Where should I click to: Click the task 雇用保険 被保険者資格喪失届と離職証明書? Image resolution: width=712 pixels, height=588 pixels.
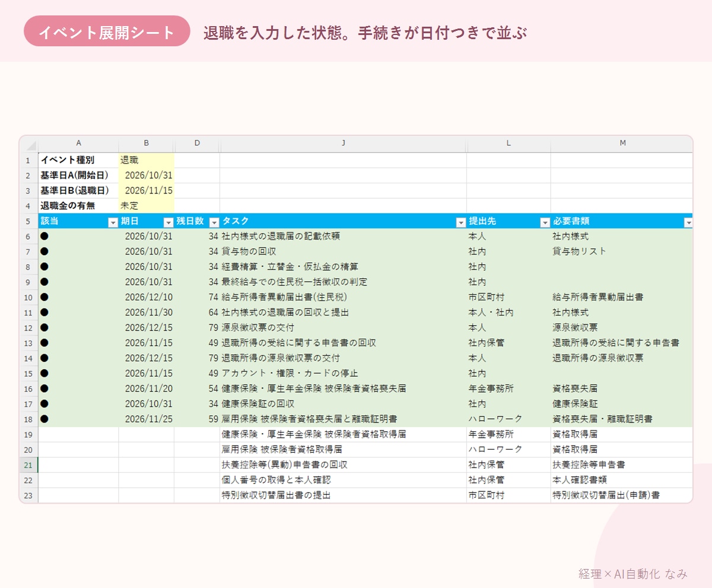(x=309, y=419)
